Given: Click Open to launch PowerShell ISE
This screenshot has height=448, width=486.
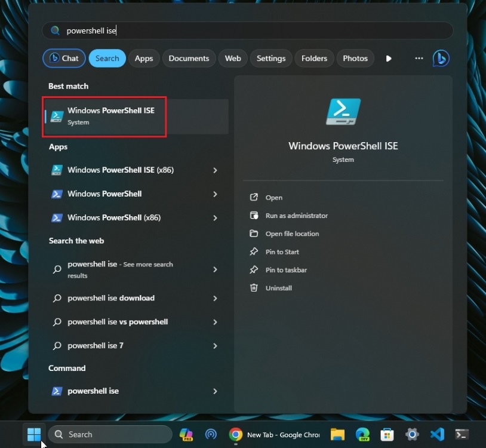Looking at the screenshot, I should [x=272, y=197].
